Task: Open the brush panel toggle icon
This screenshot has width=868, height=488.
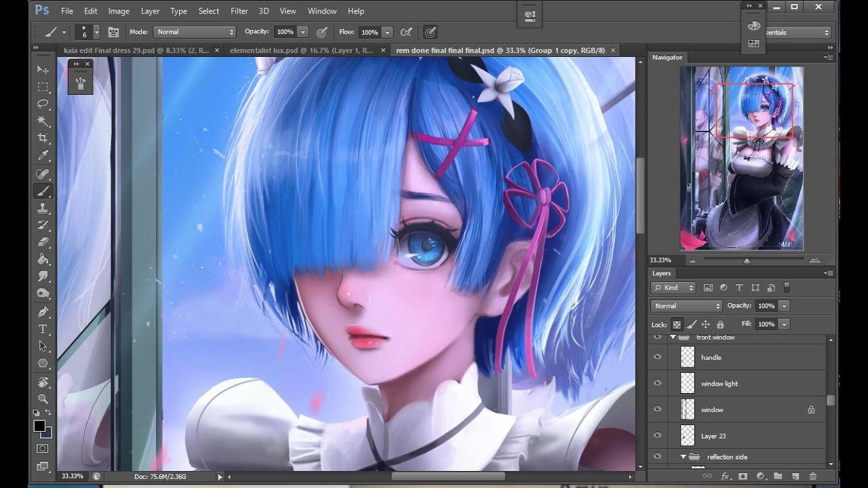Action: point(113,32)
